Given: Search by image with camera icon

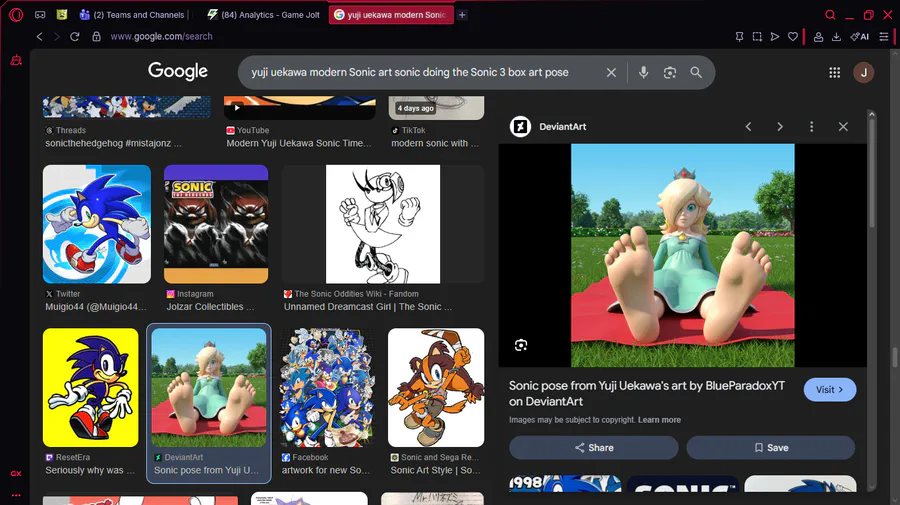Looking at the screenshot, I should click(670, 72).
